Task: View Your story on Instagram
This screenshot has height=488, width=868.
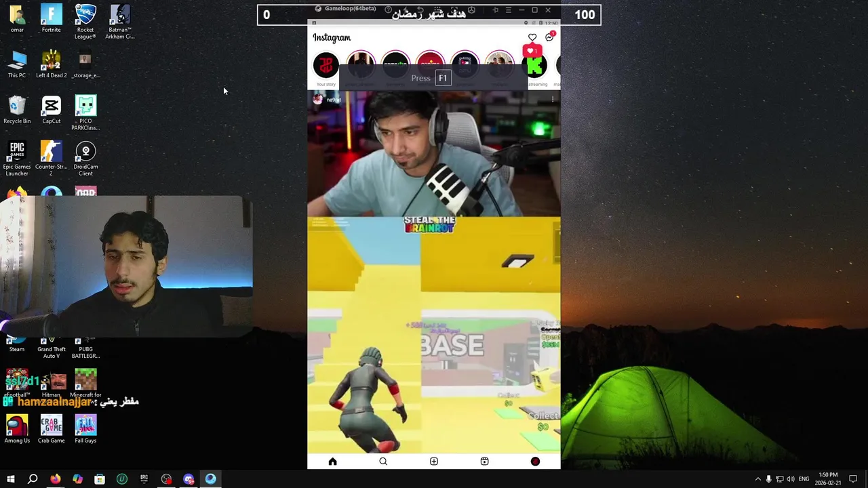Action: click(326, 68)
